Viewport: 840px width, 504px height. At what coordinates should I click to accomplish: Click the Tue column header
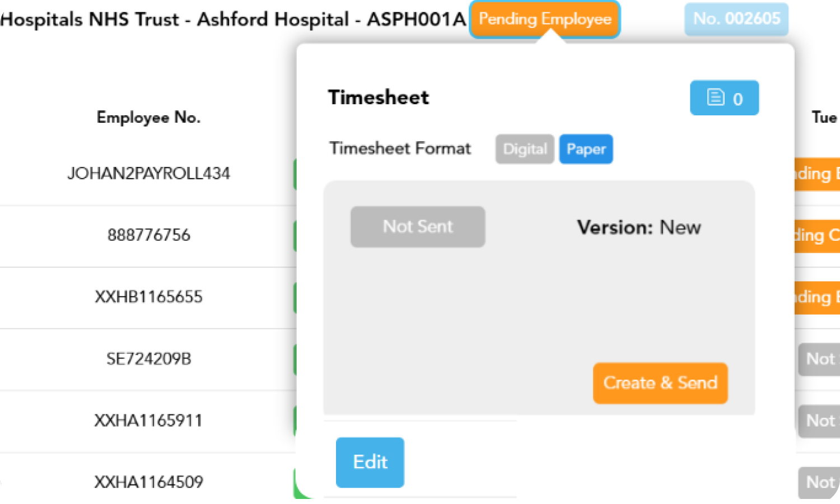point(824,118)
